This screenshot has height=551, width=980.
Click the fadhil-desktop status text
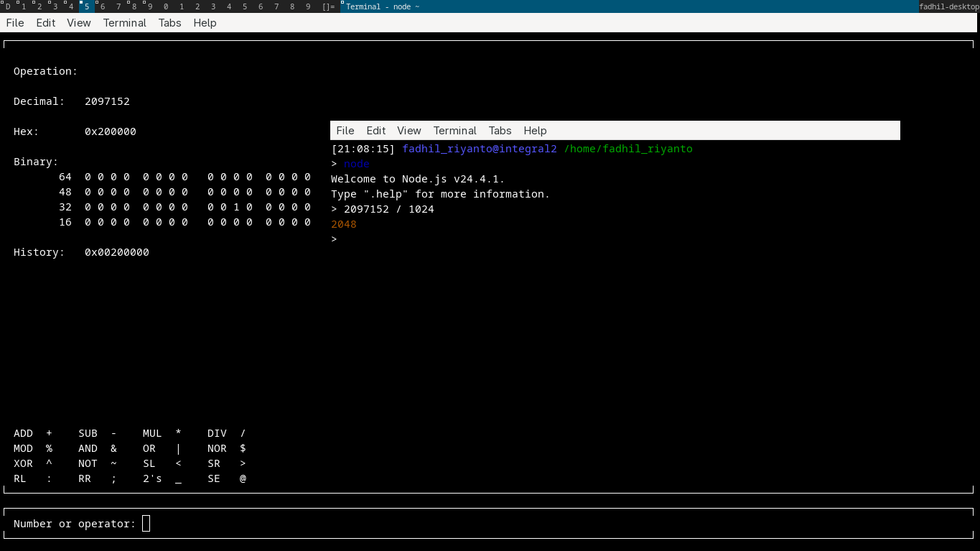coord(948,6)
